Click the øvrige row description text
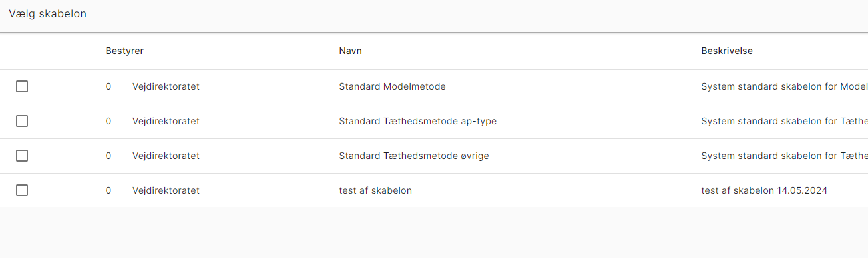868x258 pixels. 784,156
